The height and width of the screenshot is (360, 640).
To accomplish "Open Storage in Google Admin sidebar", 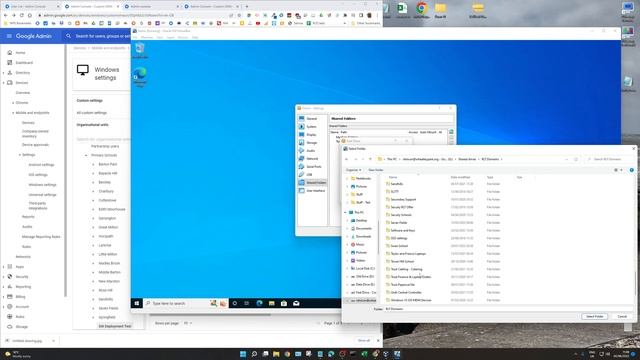I will [22, 327].
